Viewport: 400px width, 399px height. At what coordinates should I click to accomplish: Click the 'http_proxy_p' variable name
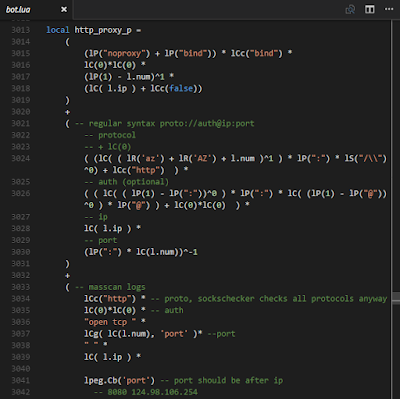[103, 30]
